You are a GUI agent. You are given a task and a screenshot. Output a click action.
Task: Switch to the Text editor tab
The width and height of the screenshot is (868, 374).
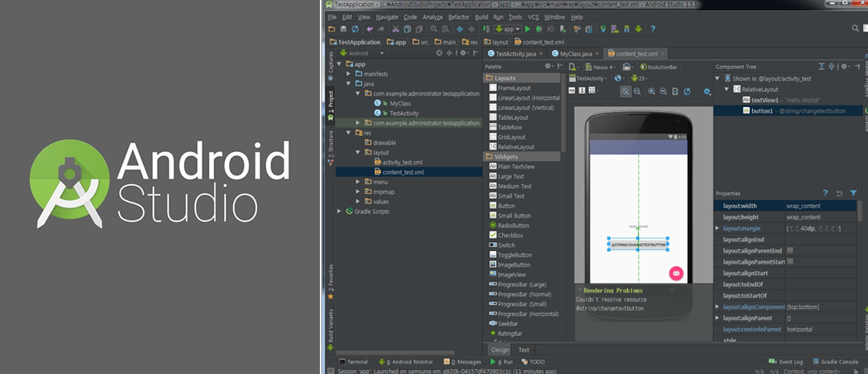(x=523, y=350)
